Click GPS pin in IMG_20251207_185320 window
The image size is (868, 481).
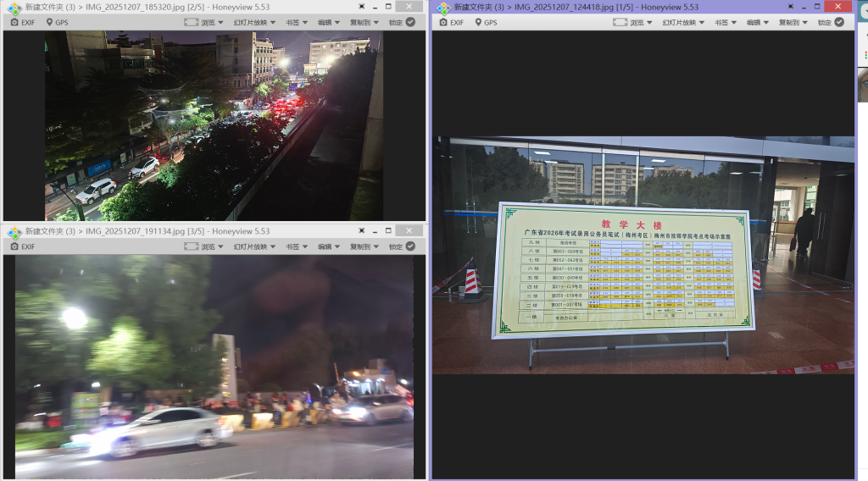point(57,22)
